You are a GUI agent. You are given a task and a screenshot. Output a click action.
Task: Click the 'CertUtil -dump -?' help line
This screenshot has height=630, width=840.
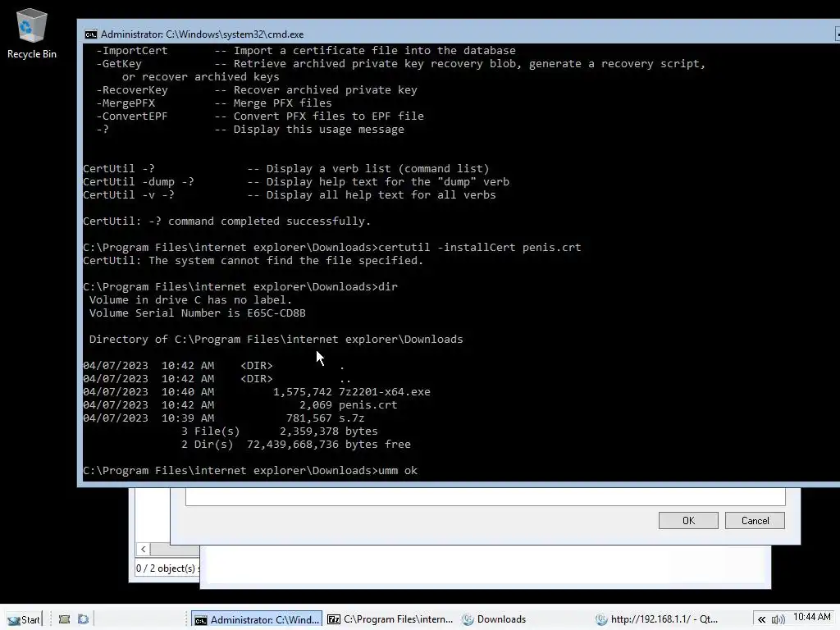296,181
